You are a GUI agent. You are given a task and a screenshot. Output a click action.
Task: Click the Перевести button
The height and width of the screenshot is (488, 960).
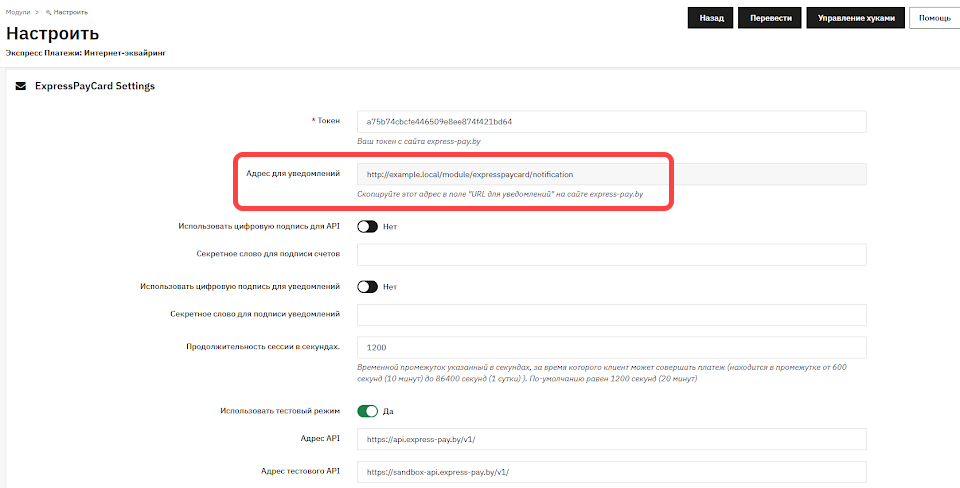[x=770, y=18]
